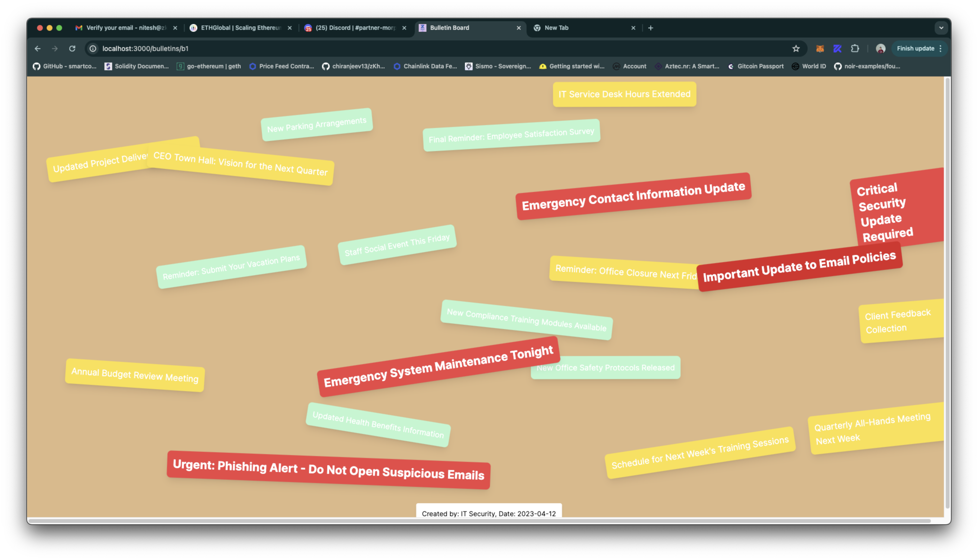Open chiranjeev13/zKh bookmark
This screenshot has height=560, width=978.
[354, 66]
